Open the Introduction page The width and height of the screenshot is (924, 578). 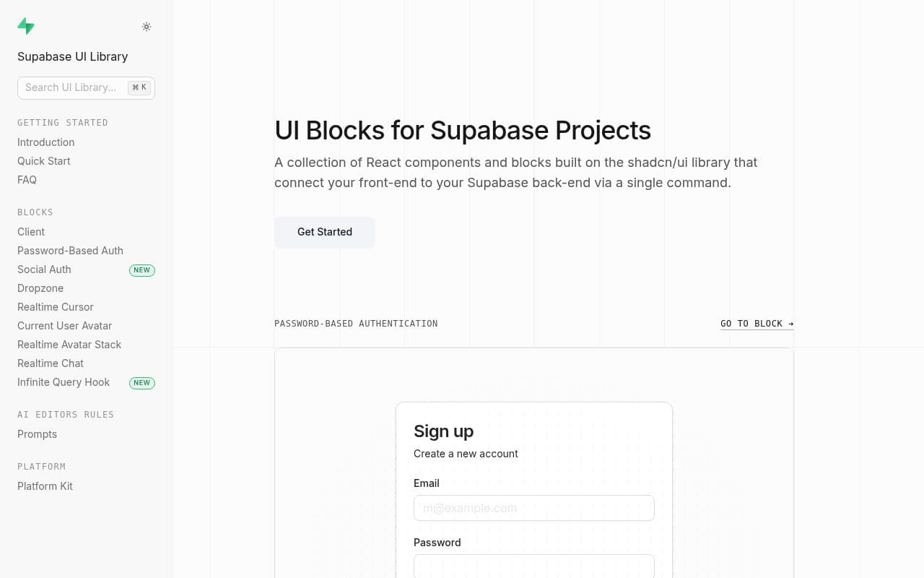pos(45,142)
